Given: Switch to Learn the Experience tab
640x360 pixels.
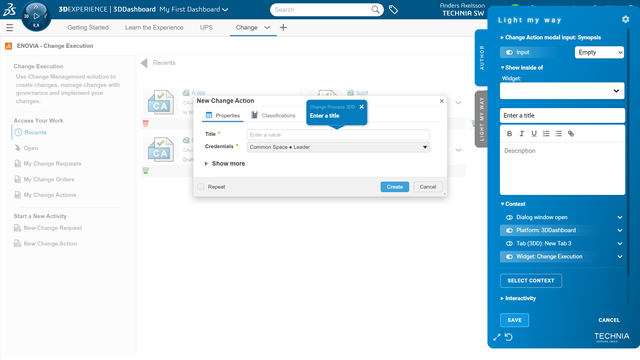Looking at the screenshot, I should click(x=154, y=27).
